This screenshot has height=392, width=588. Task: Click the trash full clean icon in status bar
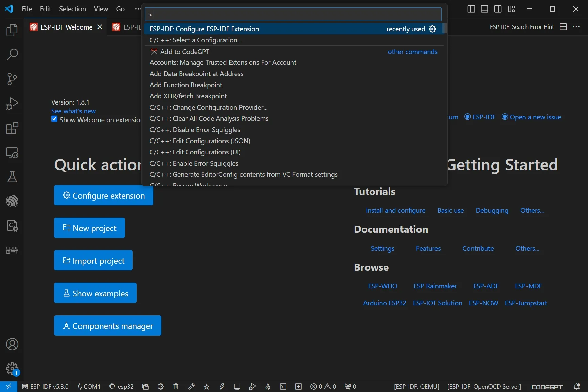176,386
